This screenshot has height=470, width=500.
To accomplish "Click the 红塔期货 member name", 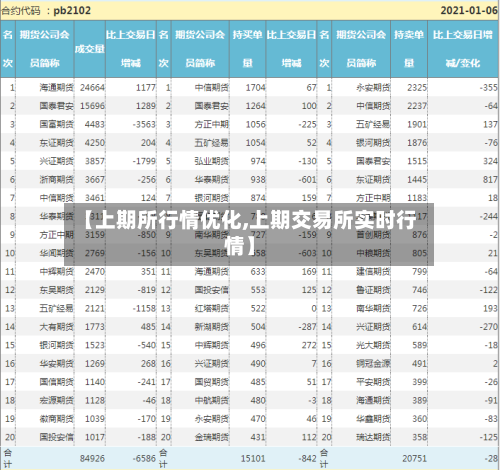I will coord(212,308).
